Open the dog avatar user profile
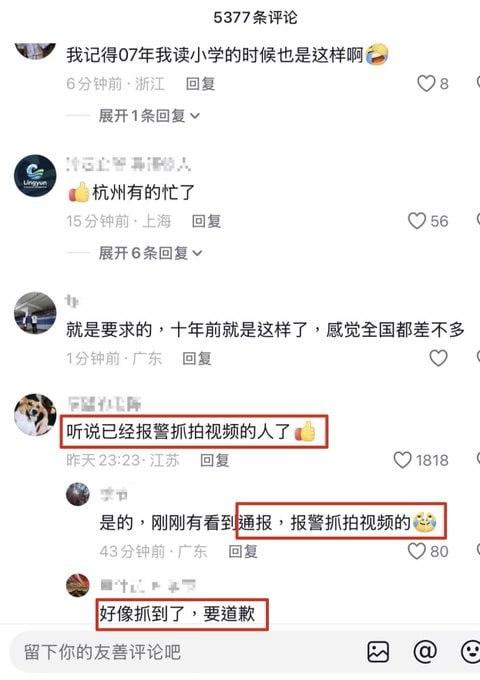 [x=35, y=415]
